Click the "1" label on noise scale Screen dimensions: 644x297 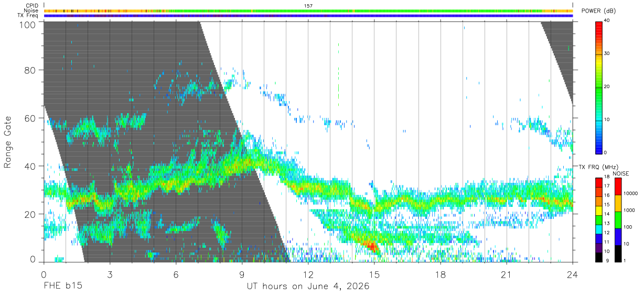625,260
